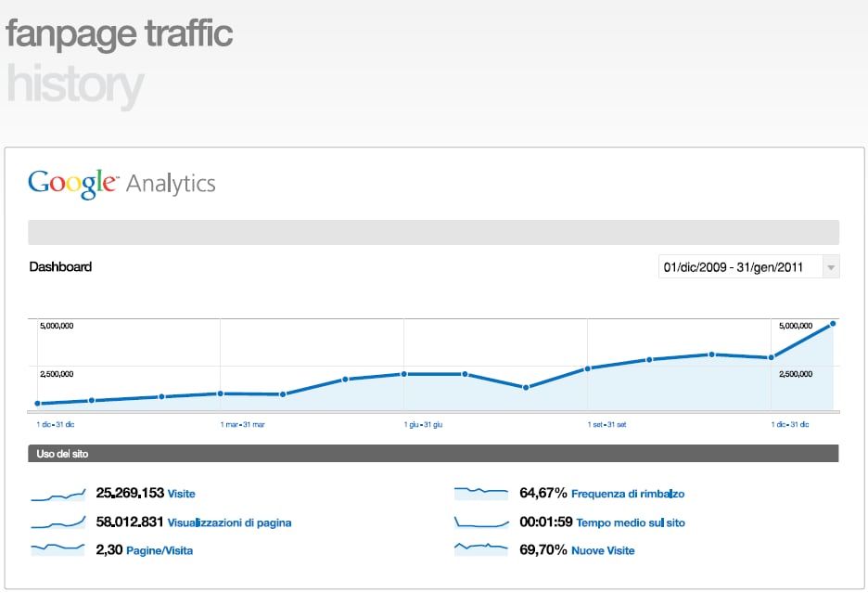This screenshot has width=868, height=593.
Task: Click the 1 giu-31 giu axis label
Action: (423, 424)
